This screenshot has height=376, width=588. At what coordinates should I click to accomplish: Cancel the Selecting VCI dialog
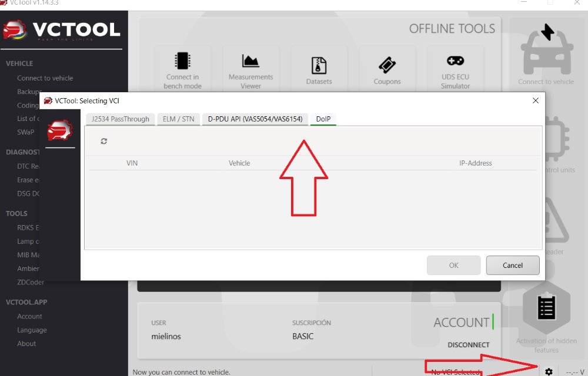tap(513, 265)
